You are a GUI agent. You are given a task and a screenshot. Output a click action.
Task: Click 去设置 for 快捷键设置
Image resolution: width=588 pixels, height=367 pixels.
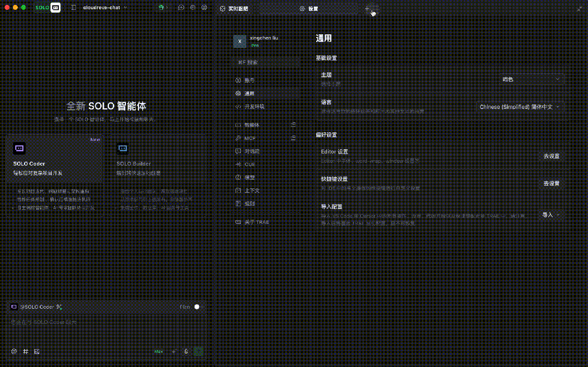551,183
